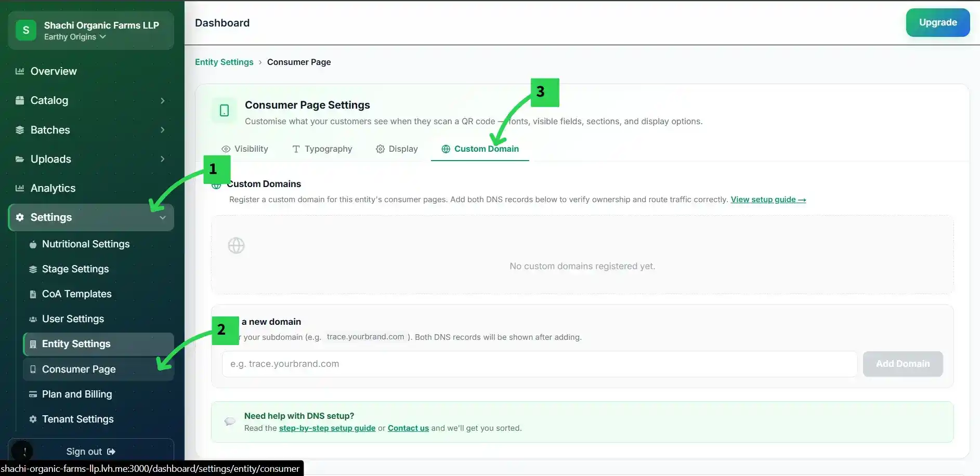Click the CoA Templates document icon
Image resolution: width=980 pixels, height=476 pixels.
click(x=33, y=294)
